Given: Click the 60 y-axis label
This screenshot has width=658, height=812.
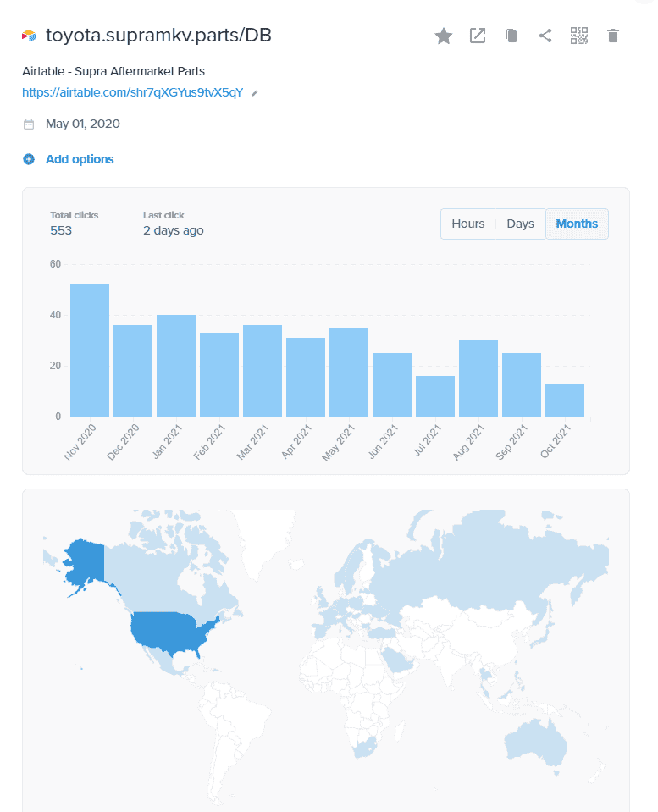Looking at the screenshot, I should coord(55,264).
